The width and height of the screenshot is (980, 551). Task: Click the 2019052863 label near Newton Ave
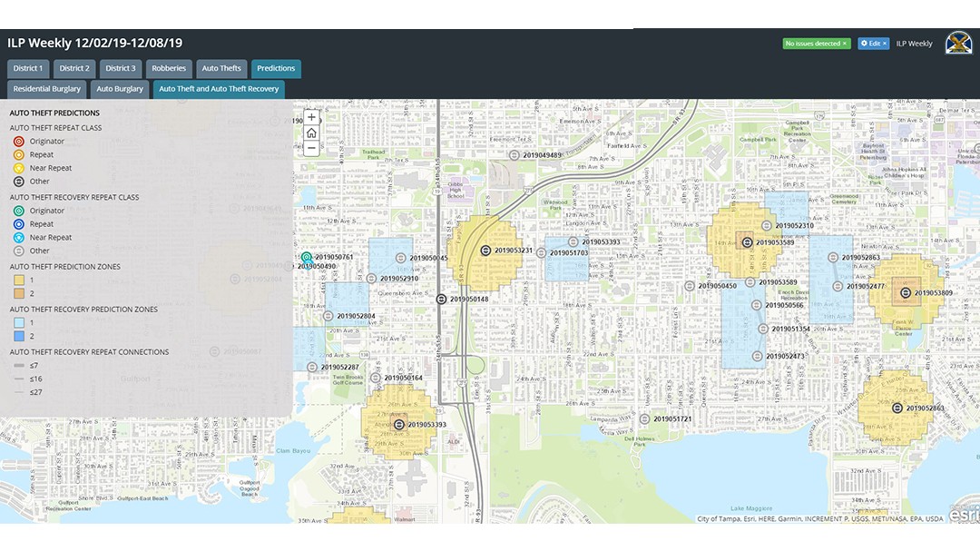click(860, 258)
